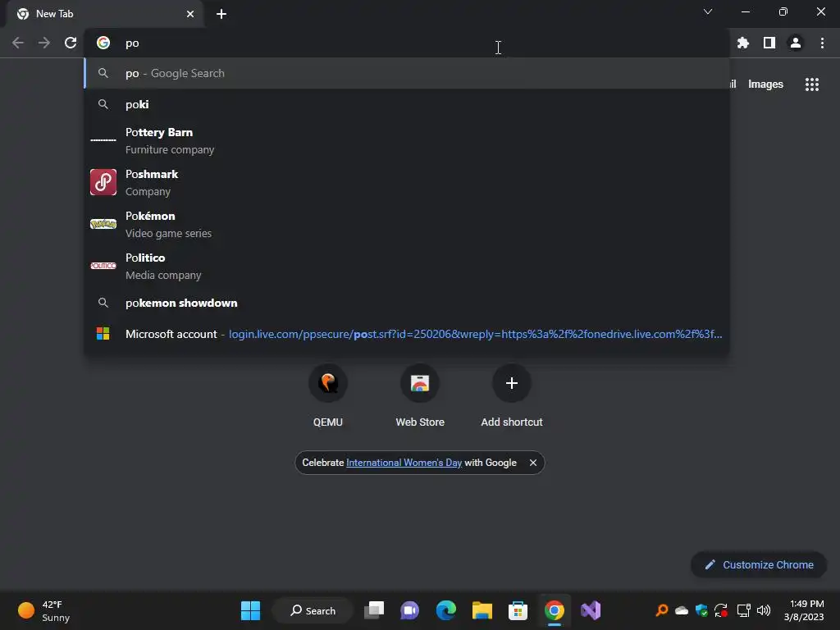Choose the Poshmark company suggestion
This screenshot has height=630, width=840.
point(407,182)
